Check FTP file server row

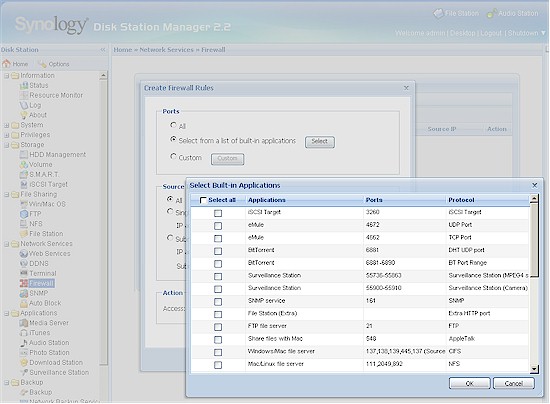(218, 327)
